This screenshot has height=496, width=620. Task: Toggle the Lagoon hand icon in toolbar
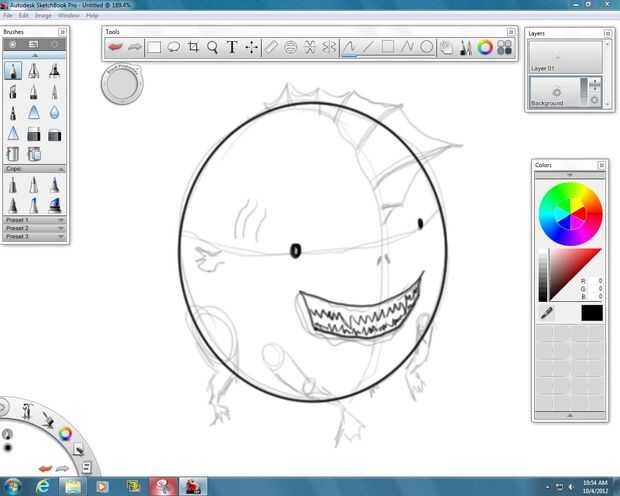coord(447,47)
